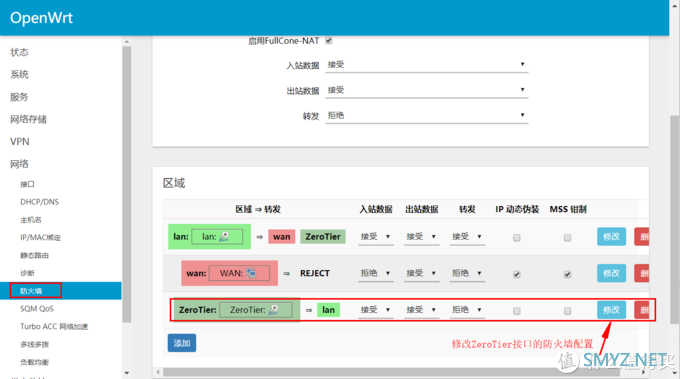Viewport: 680px width, 379px height.
Task: Click the ZeroTier interface icon in ZeroTier zone
Action: coord(273,310)
